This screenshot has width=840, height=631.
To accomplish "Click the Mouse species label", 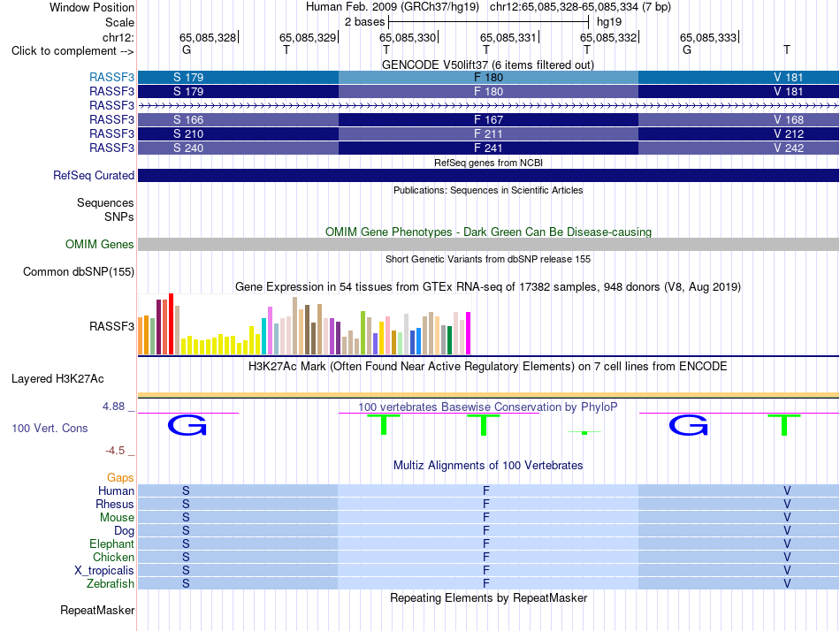I will click(x=117, y=518).
